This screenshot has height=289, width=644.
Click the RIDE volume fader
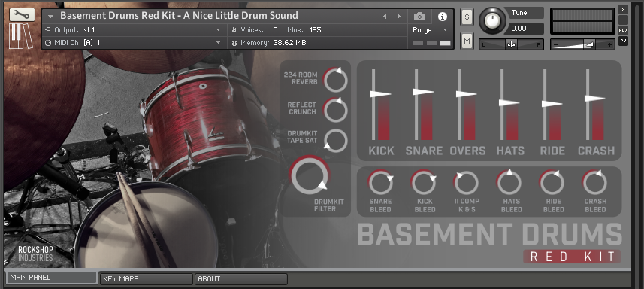coord(552,104)
